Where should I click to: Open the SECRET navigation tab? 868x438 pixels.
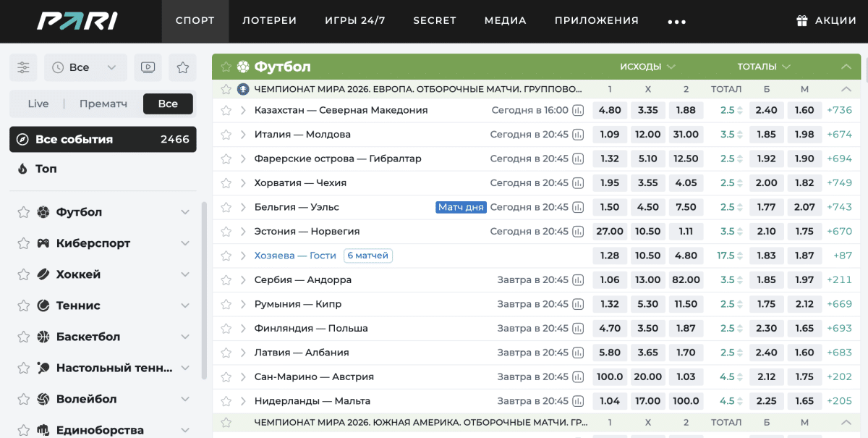435,21
